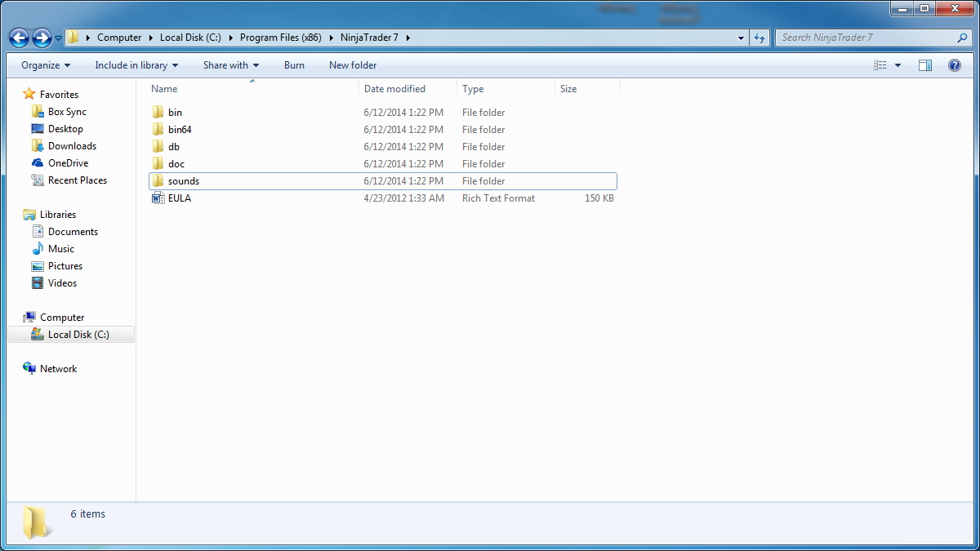The image size is (980, 551).
Task: Open Include in library menu
Action: [x=136, y=65]
